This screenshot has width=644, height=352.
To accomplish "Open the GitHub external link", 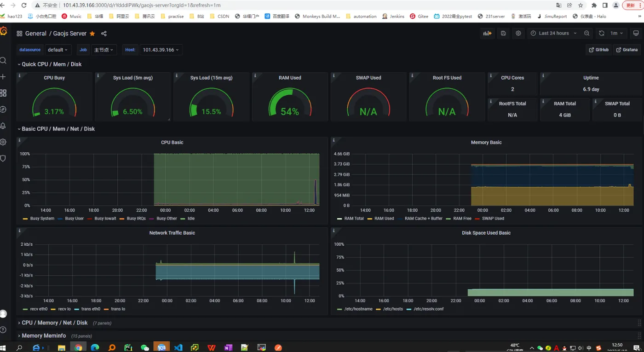I will [599, 50].
